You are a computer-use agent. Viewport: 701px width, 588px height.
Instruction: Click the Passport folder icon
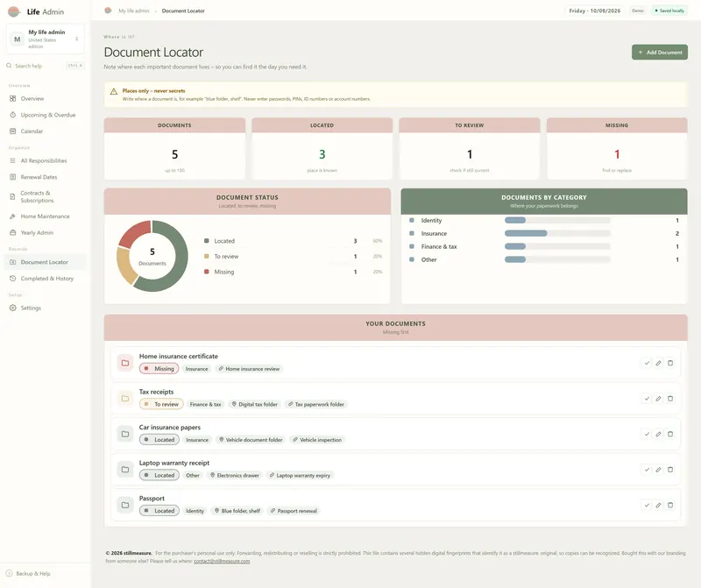pos(125,505)
